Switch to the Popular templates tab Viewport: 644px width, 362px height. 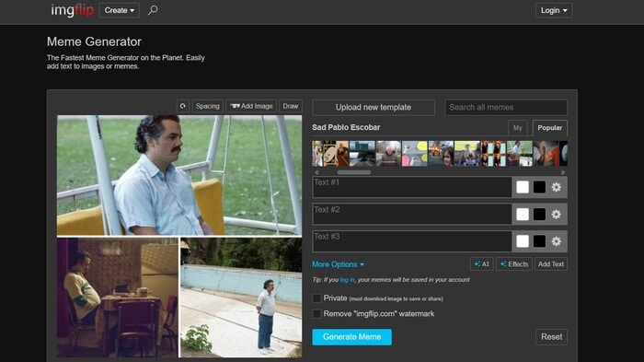pyautogui.click(x=550, y=128)
